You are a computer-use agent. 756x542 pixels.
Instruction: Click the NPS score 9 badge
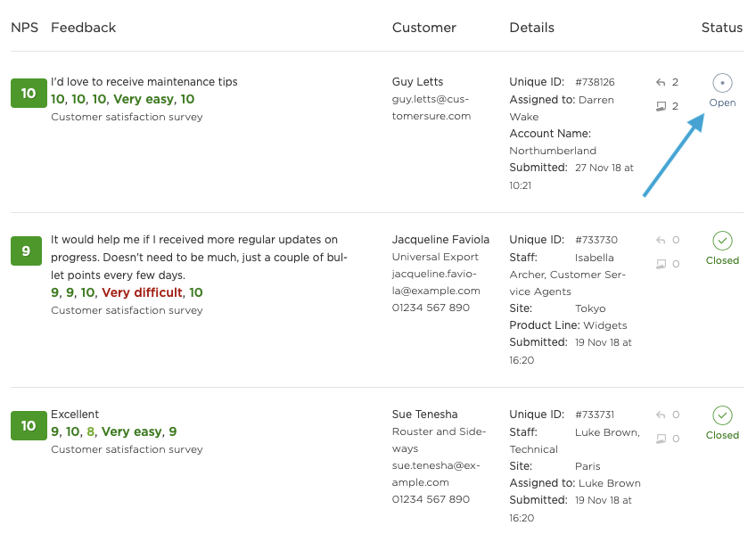[x=26, y=251]
